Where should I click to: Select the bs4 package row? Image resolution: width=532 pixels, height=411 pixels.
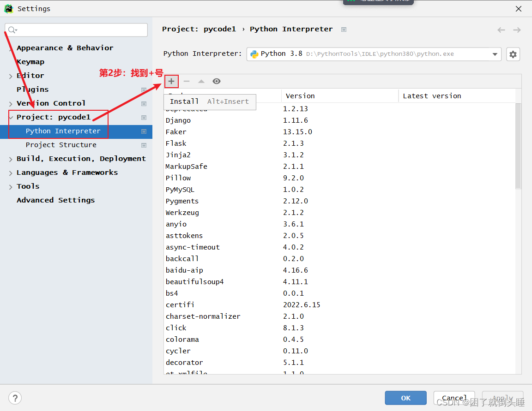[x=339, y=293]
